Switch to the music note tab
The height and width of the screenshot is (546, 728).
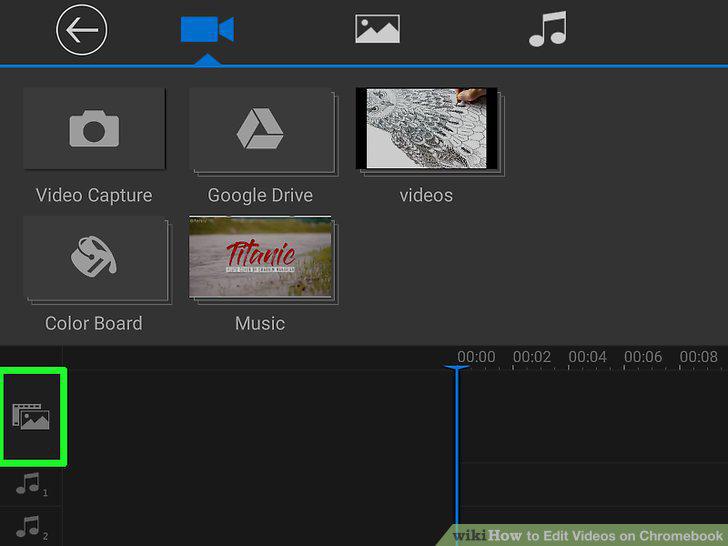(548, 29)
